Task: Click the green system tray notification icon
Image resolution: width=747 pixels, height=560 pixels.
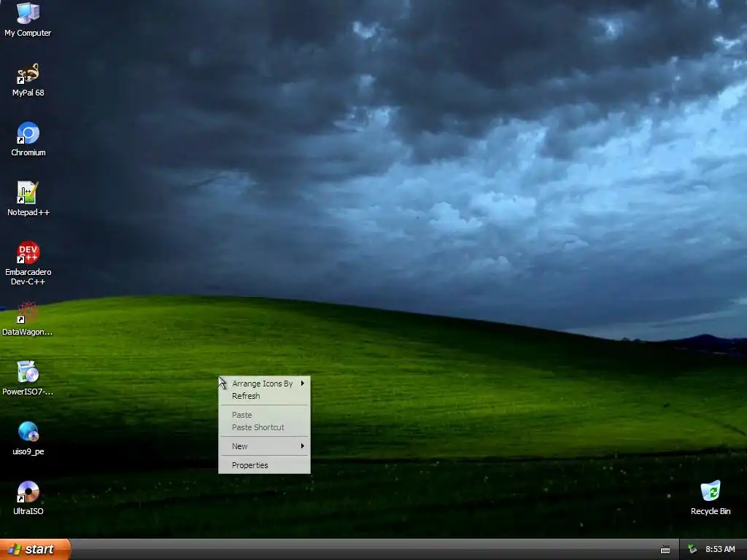Action: (693, 549)
